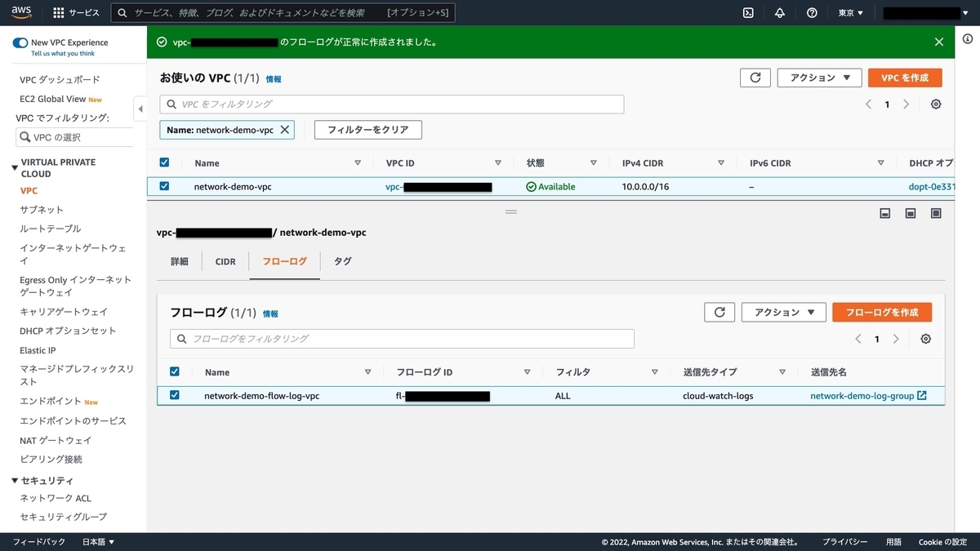
Task: Open the 情報 link beside お使いの VPC
Action: 274,79
